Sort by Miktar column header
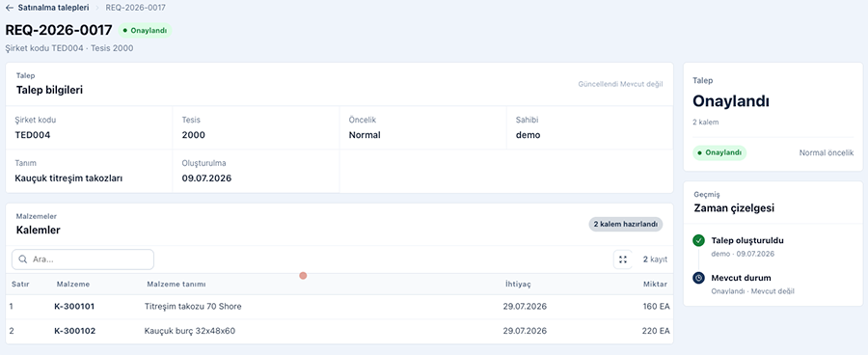This screenshot has height=355, width=868. 655,285
